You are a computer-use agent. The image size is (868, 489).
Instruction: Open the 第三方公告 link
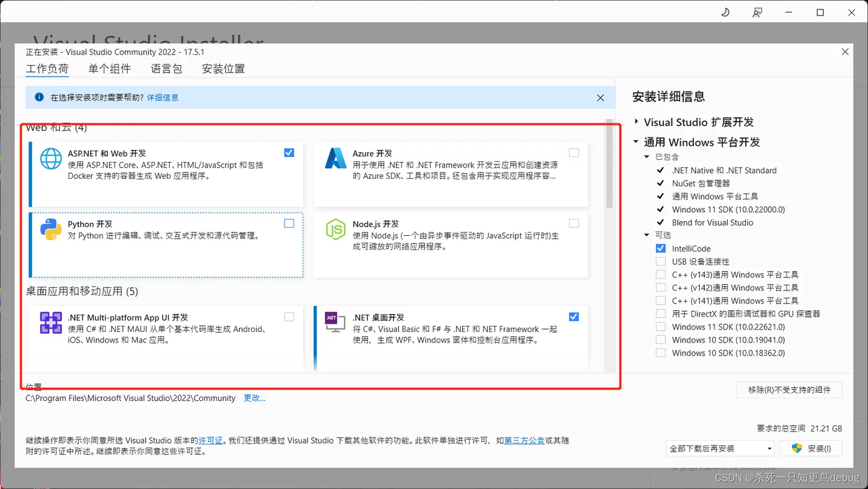tap(525, 440)
